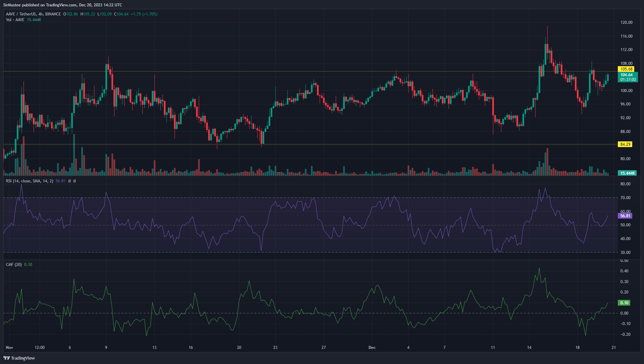Click the first ø symbol in RSI legend

coord(69,181)
